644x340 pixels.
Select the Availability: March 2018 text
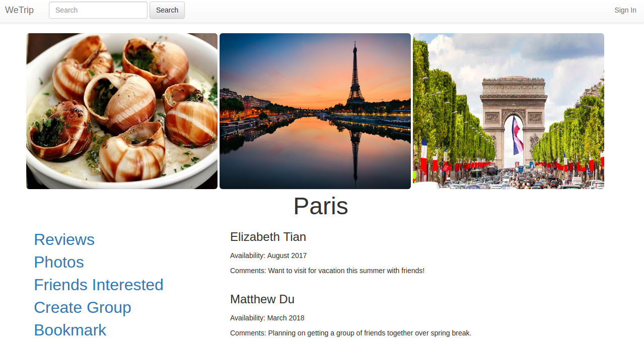(x=267, y=318)
